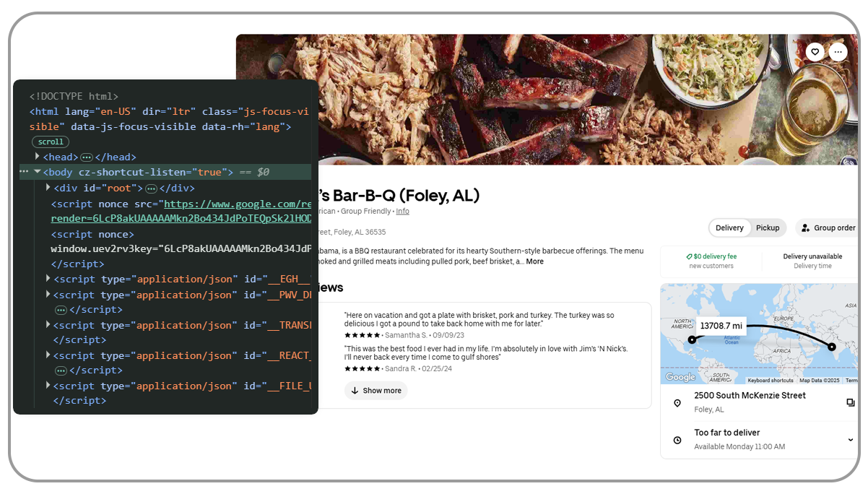Click the Bar-B-Q (Foley, AL) title
The image size is (868, 494).
click(401, 195)
